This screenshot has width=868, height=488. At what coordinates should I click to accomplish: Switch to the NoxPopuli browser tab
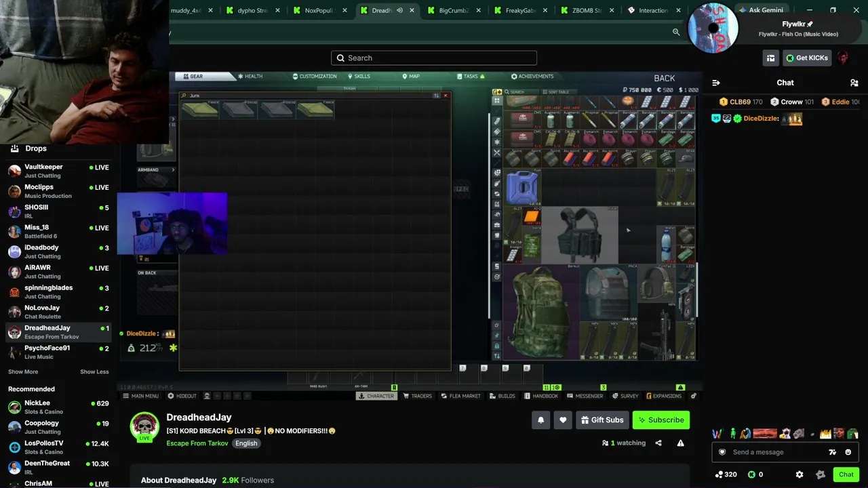[x=320, y=10]
